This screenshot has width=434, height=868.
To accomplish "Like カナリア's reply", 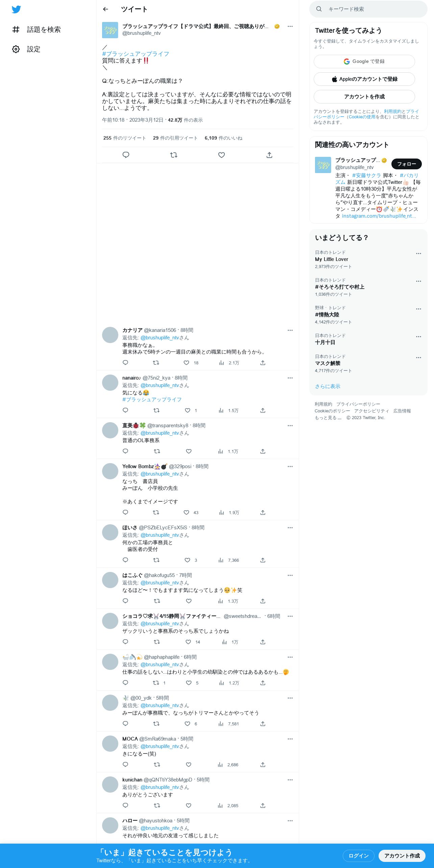I will coord(186,363).
